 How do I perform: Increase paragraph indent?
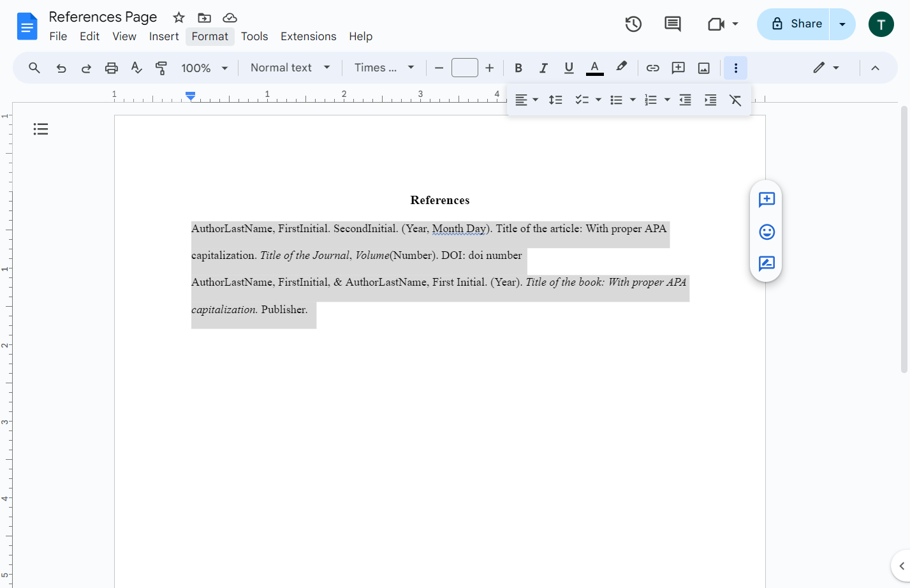[710, 100]
